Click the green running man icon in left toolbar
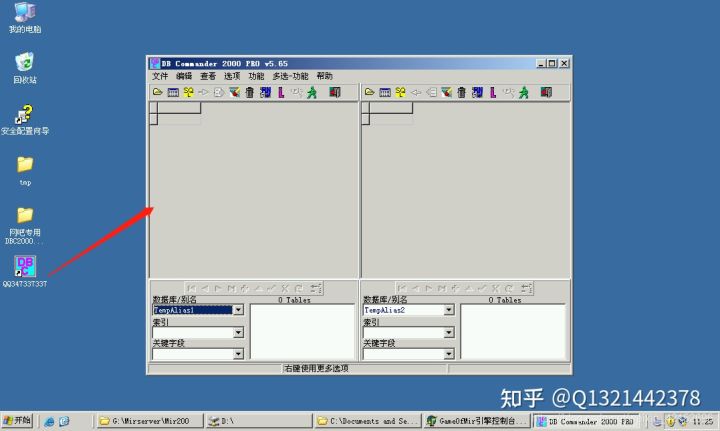 click(312, 92)
